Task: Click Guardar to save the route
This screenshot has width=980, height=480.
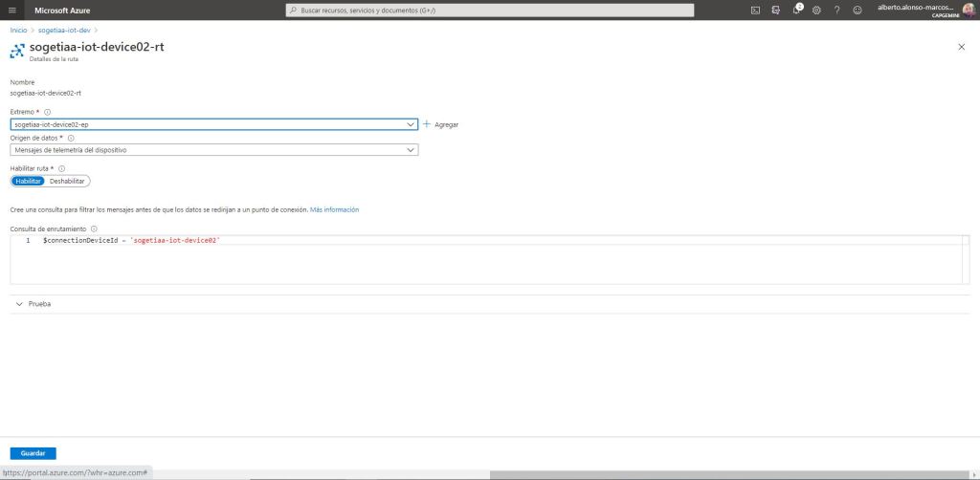Action: (33, 453)
